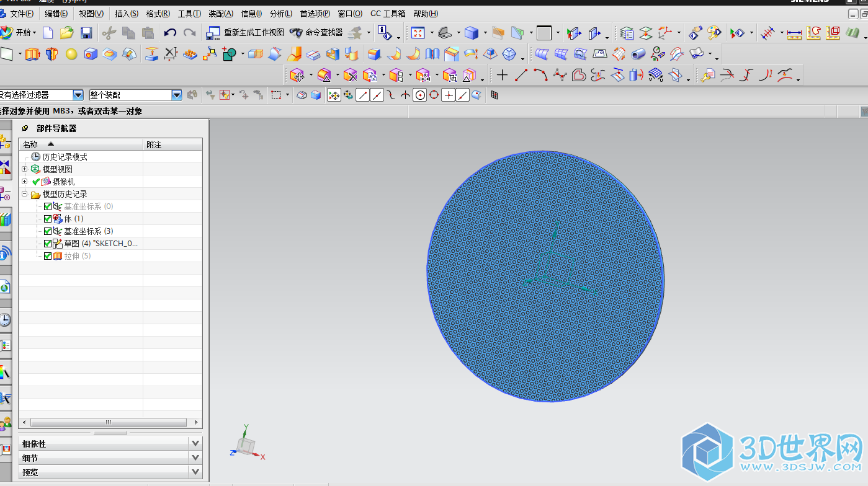The image size is (868, 486).
Task: Collapse the 模型历史记录 node
Action: point(24,194)
